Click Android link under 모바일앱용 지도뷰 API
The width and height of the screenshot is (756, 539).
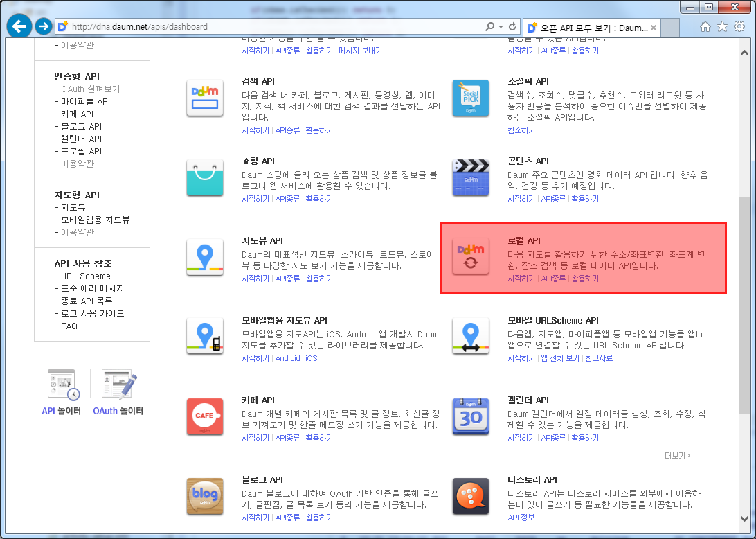click(287, 358)
